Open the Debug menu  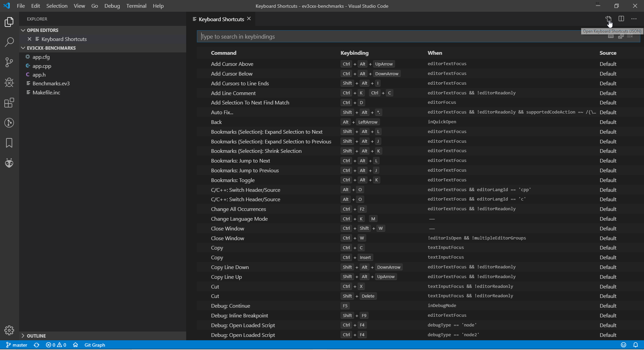tap(112, 6)
